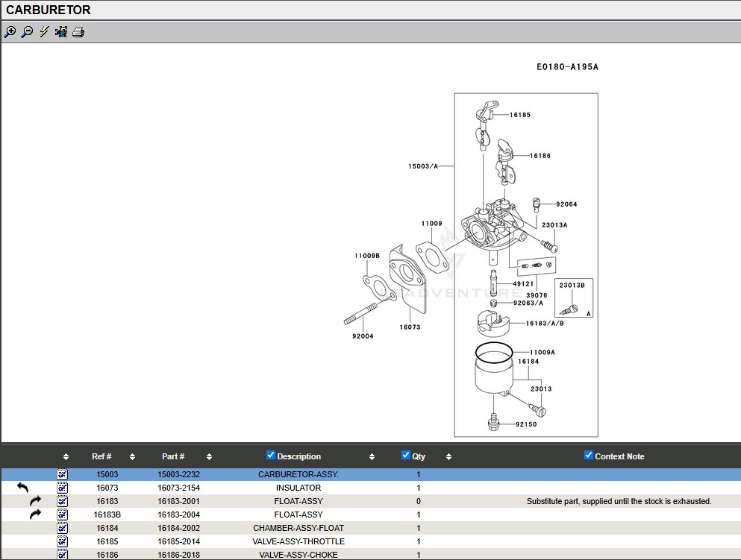Image resolution: width=741 pixels, height=560 pixels.
Task: Click the forward arrow on the 16183 row
Action: click(x=35, y=501)
